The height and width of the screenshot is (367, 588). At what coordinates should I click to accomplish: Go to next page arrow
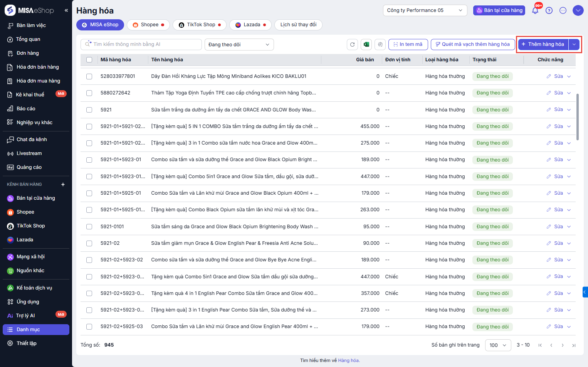[x=563, y=345]
